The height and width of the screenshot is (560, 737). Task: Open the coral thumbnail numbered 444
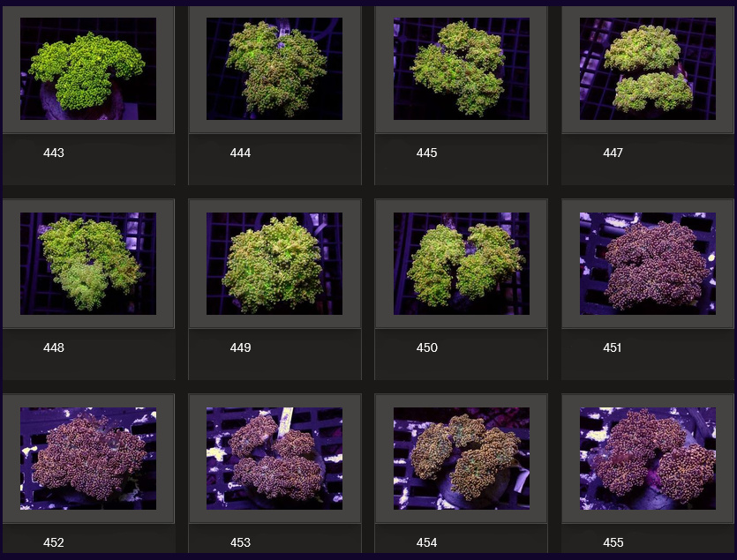pyautogui.click(x=274, y=69)
